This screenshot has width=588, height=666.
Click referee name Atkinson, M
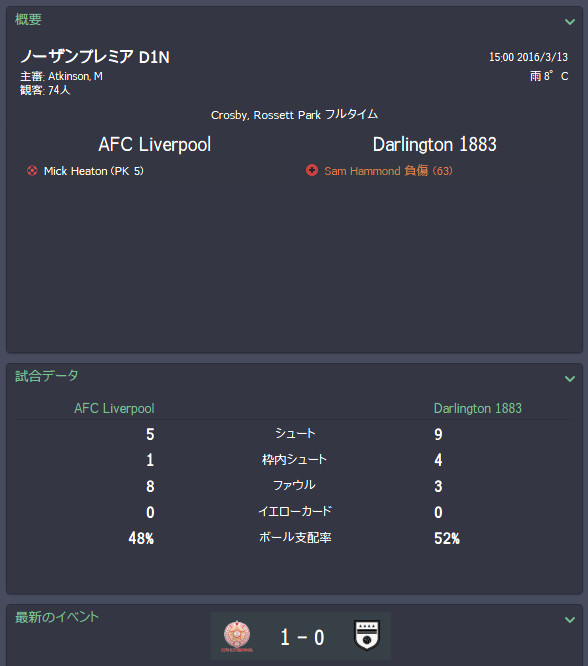pyautogui.click(x=75, y=76)
